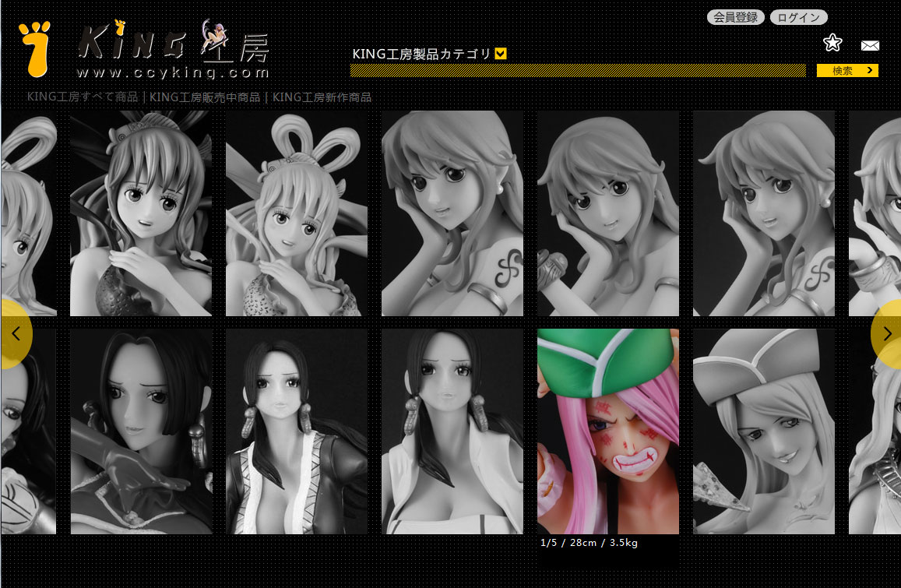Open colored pink-haired green hat figure thumbnail
Screen dimensions: 901x588
point(608,431)
